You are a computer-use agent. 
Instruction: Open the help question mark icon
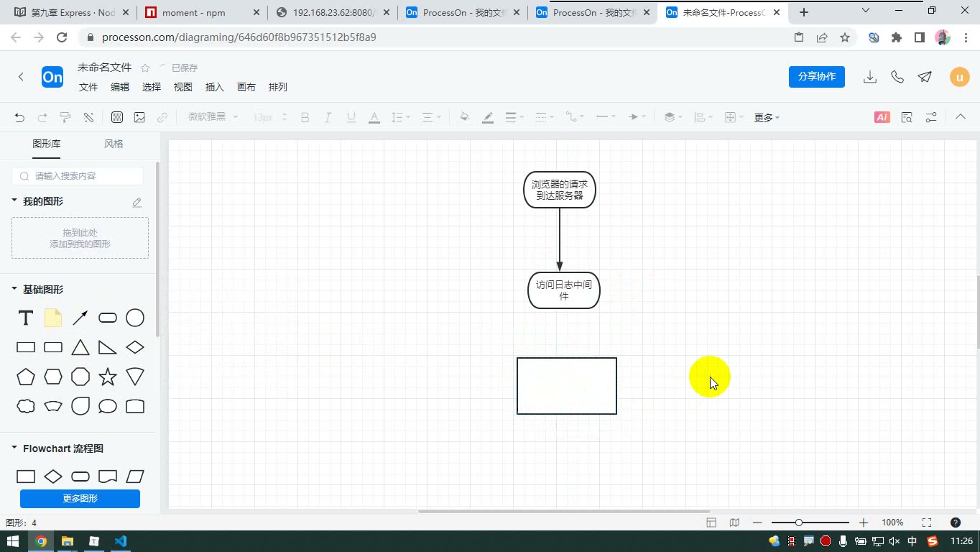[x=956, y=523]
